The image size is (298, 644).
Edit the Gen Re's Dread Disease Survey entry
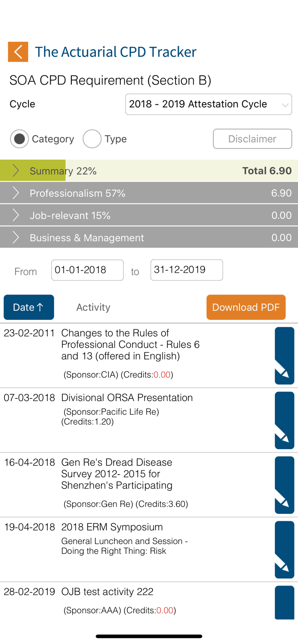pyautogui.click(x=284, y=485)
